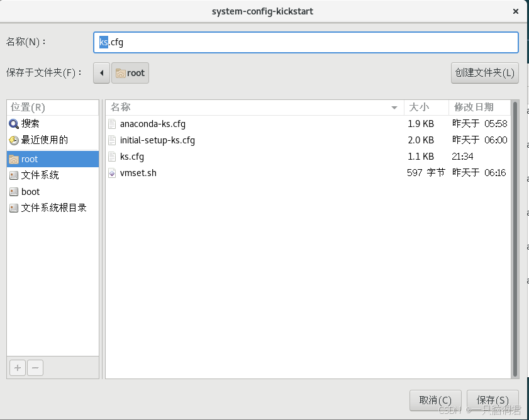
Task: Click the sort arrow in 名称 header
Action: coord(394,108)
